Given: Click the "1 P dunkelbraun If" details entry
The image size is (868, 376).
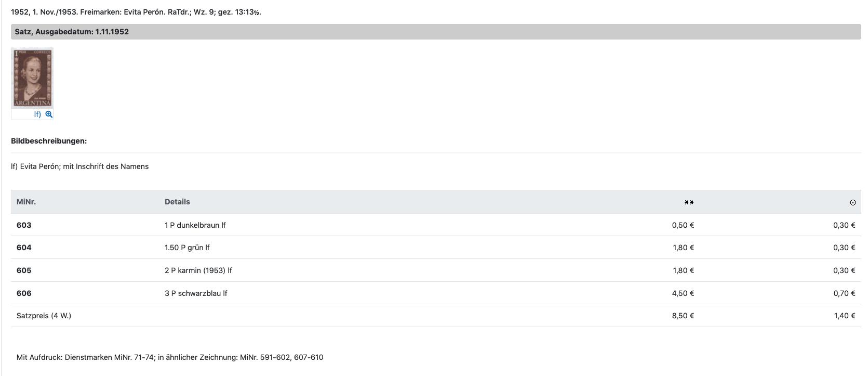Looking at the screenshot, I should 195,225.
